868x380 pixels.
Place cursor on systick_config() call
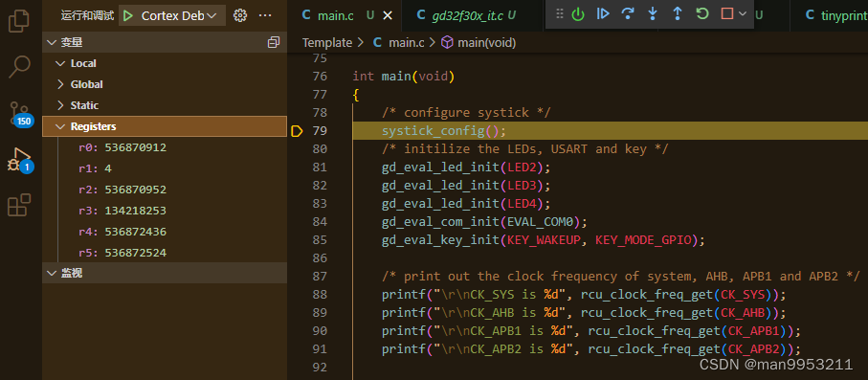pyautogui.click(x=444, y=131)
